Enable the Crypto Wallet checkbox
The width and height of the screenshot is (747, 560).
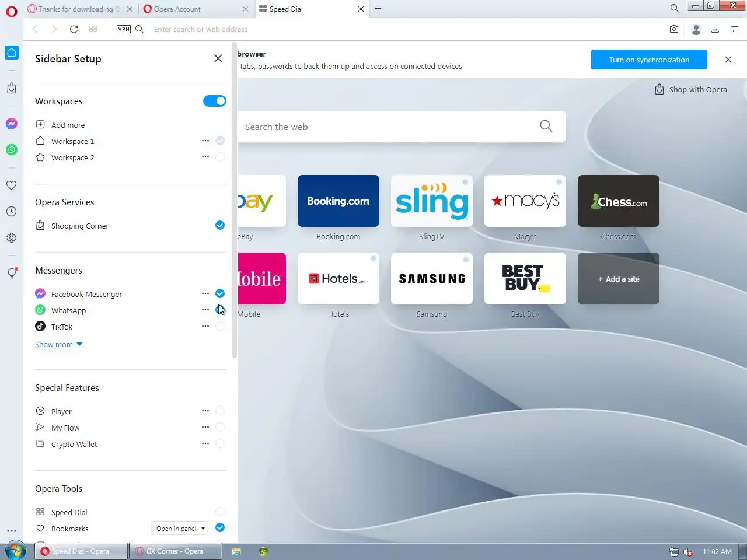click(220, 443)
